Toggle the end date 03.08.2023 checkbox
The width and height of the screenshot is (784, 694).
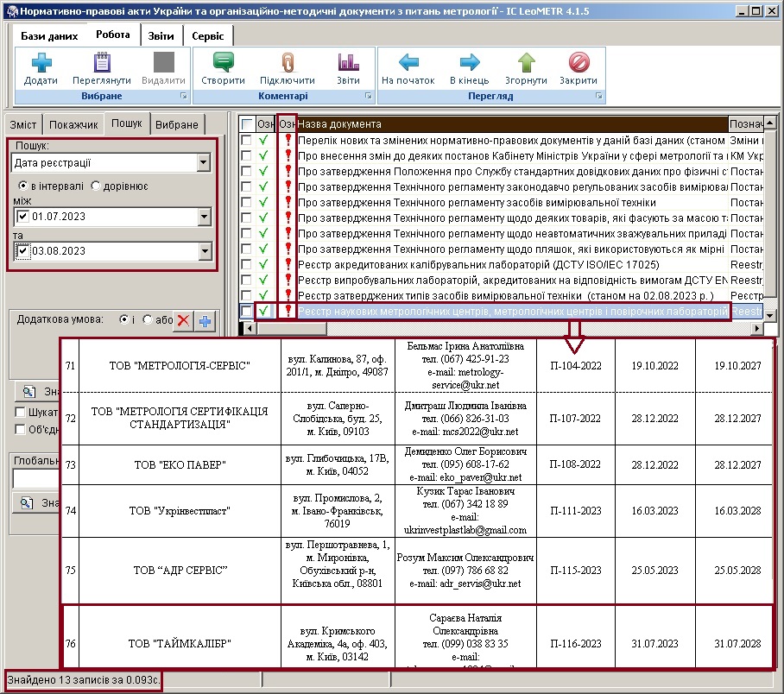pyautogui.click(x=22, y=251)
